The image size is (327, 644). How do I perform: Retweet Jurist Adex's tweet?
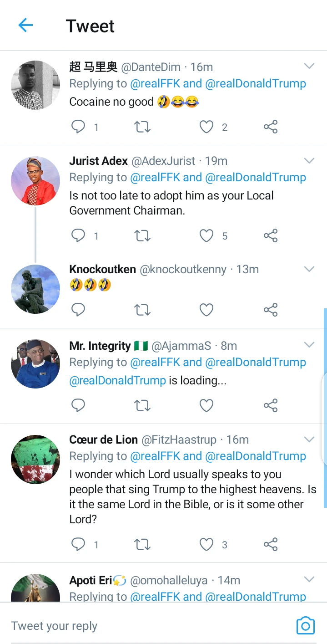142,235
